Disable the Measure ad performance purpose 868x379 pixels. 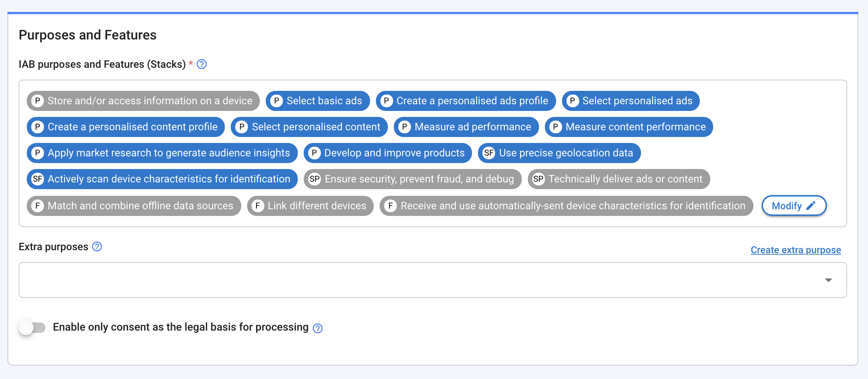point(466,127)
